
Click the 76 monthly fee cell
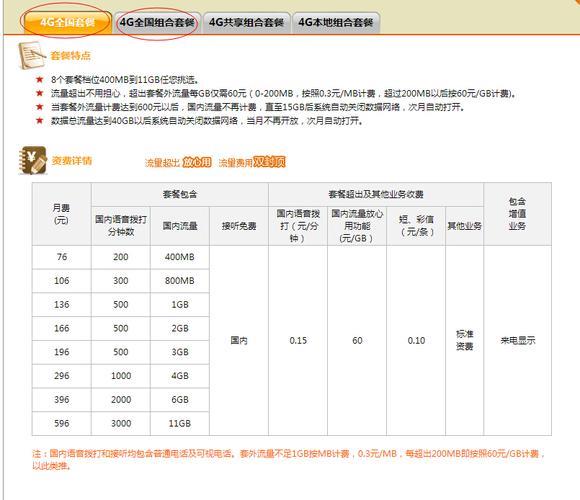click(x=61, y=257)
